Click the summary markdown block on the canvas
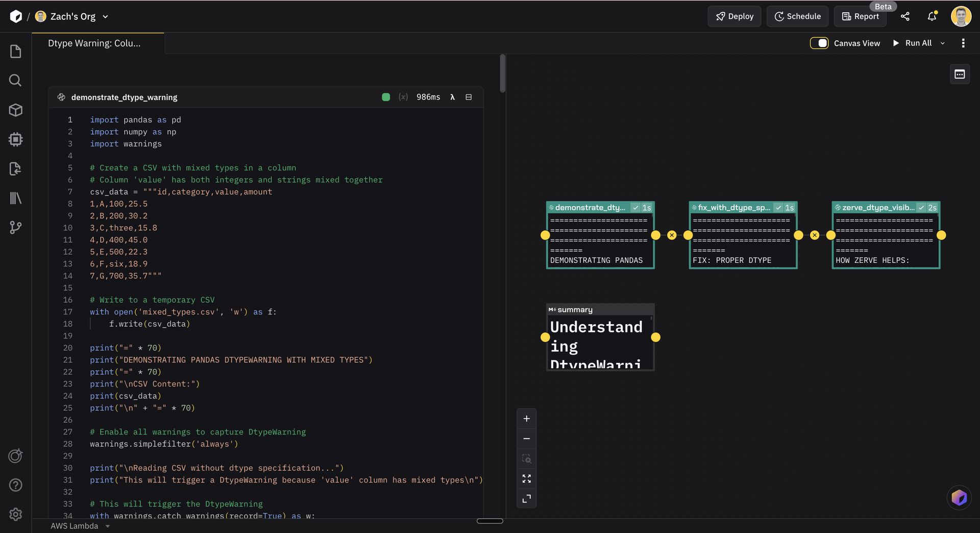The width and height of the screenshot is (980, 533). coord(600,337)
